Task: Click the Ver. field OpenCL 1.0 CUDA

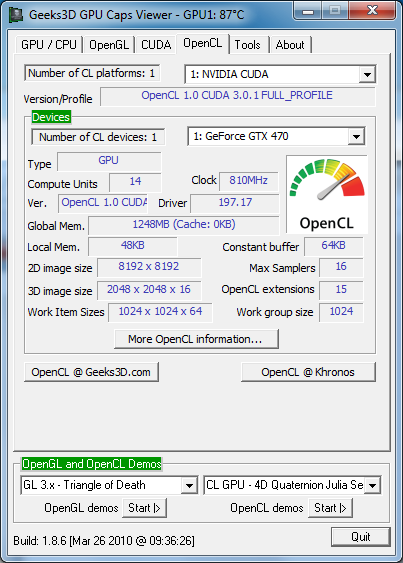Action: pyautogui.click(x=104, y=203)
